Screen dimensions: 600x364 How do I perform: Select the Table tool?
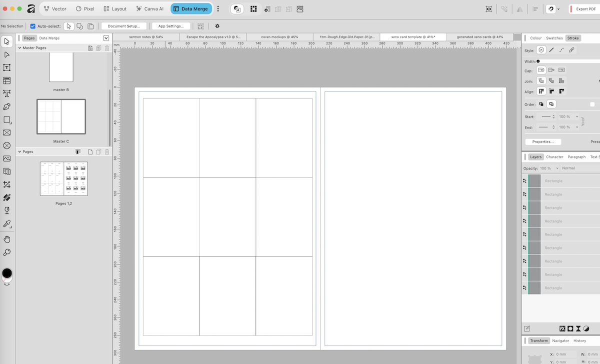[x=7, y=80]
